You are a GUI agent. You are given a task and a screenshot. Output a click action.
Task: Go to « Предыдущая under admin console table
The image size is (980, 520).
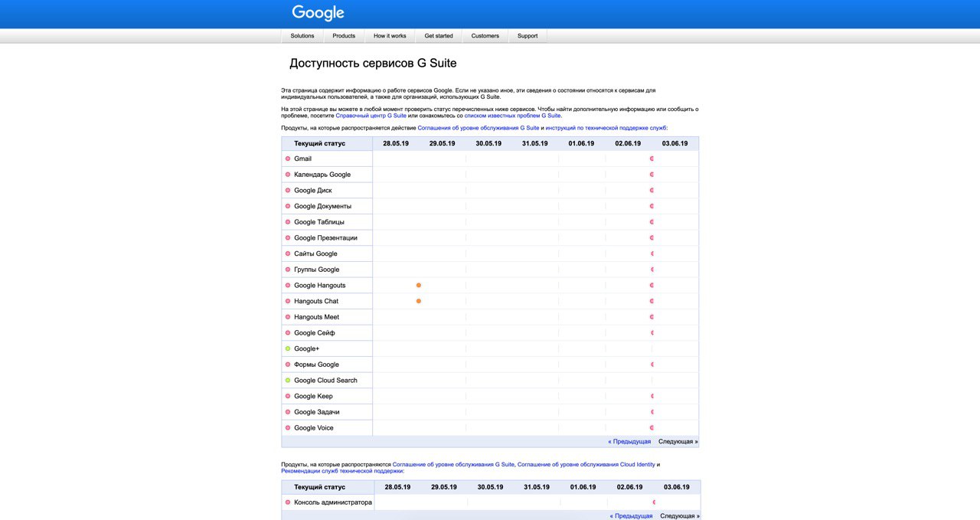click(x=632, y=516)
